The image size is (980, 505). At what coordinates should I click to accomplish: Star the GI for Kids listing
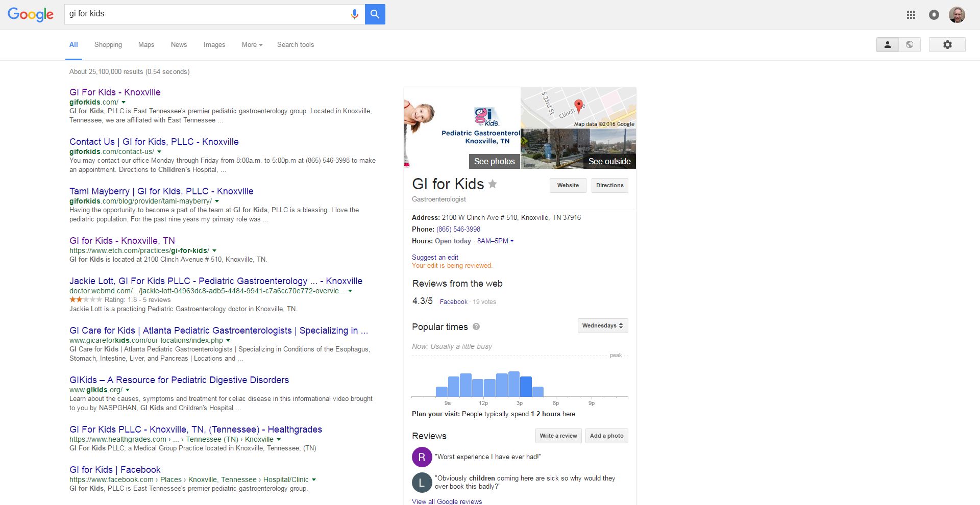pyautogui.click(x=493, y=184)
